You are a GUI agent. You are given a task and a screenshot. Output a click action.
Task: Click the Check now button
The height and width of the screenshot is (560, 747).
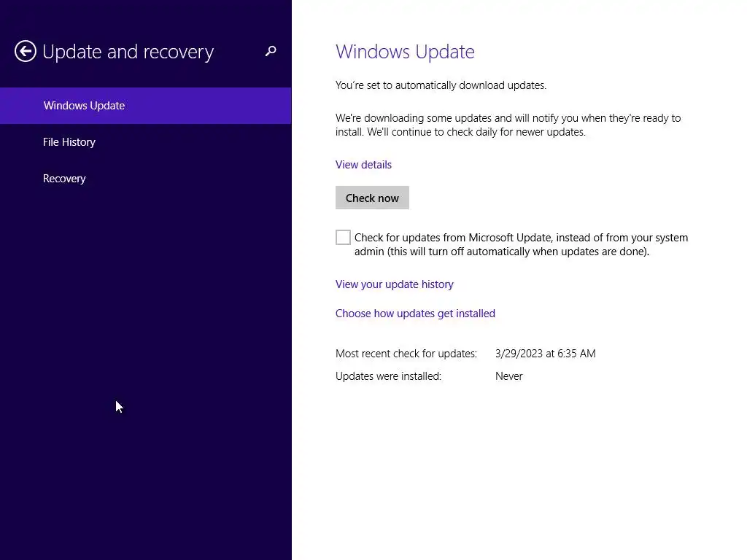pyautogui.click(x=372, y=198)
